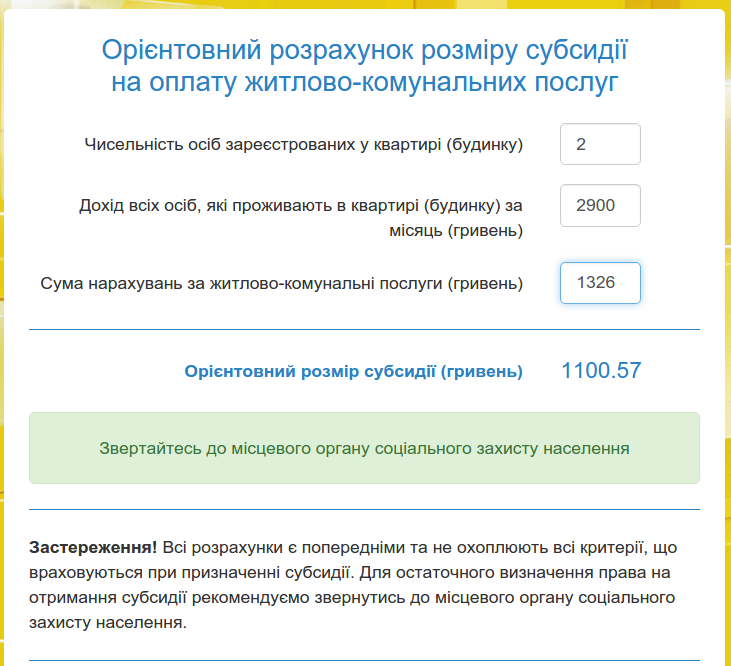Click the calculated subsidy value 1100.57
Screen dimensions: 731x666
click(600, 371)
